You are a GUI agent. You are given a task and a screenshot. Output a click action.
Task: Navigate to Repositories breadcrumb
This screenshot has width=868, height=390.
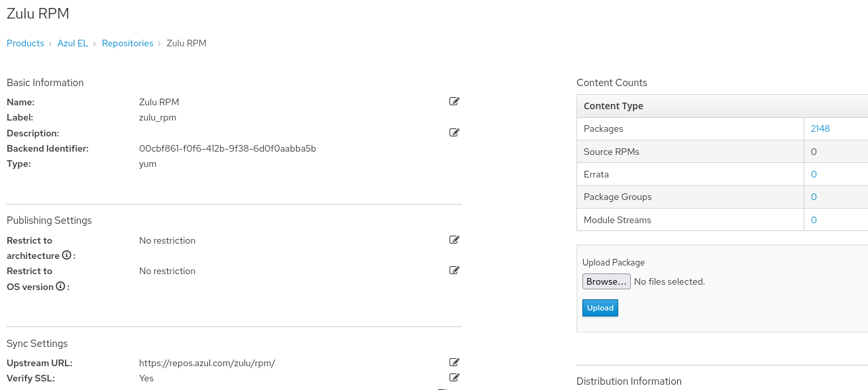127,43
